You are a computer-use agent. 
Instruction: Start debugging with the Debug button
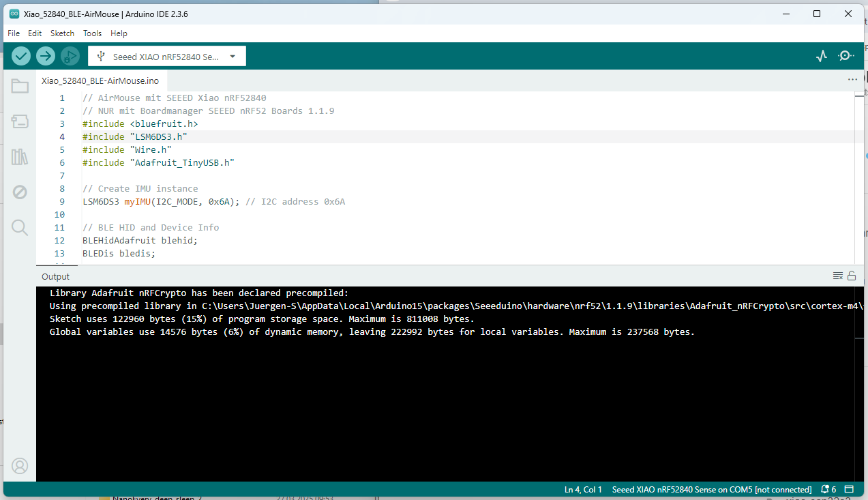point(70,56)
